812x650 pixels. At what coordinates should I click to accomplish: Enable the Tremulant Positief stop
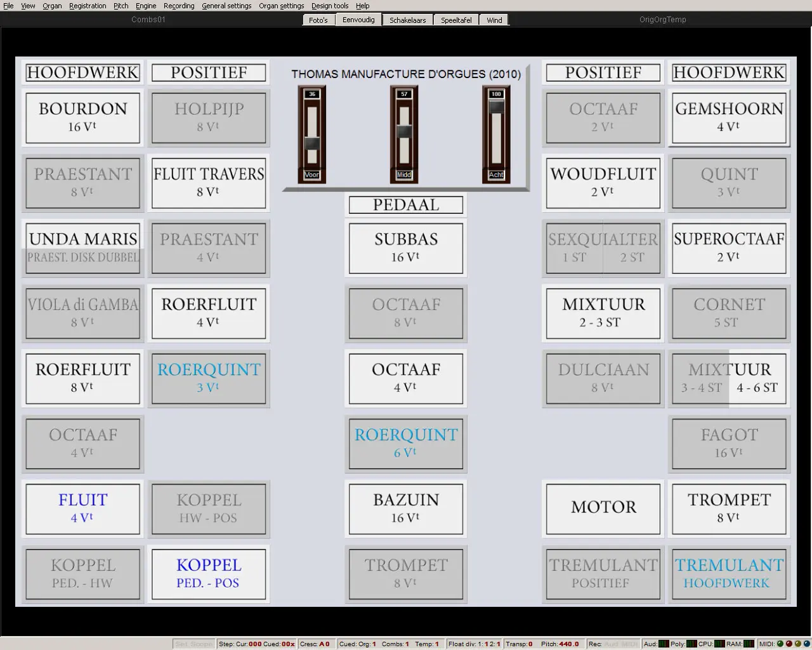coord(603,573)
